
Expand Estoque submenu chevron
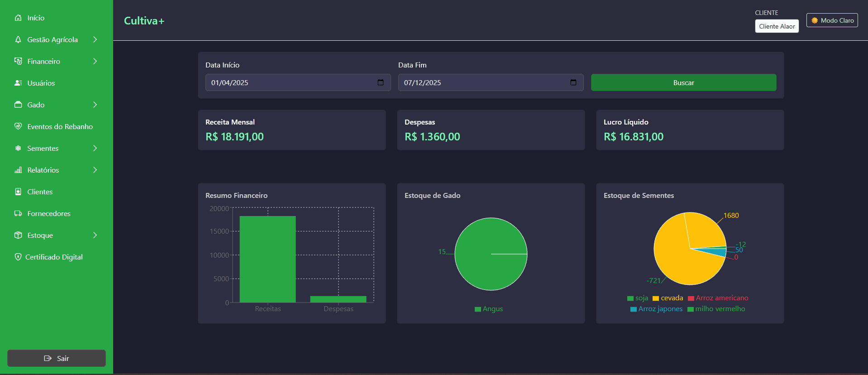point(95,235)
